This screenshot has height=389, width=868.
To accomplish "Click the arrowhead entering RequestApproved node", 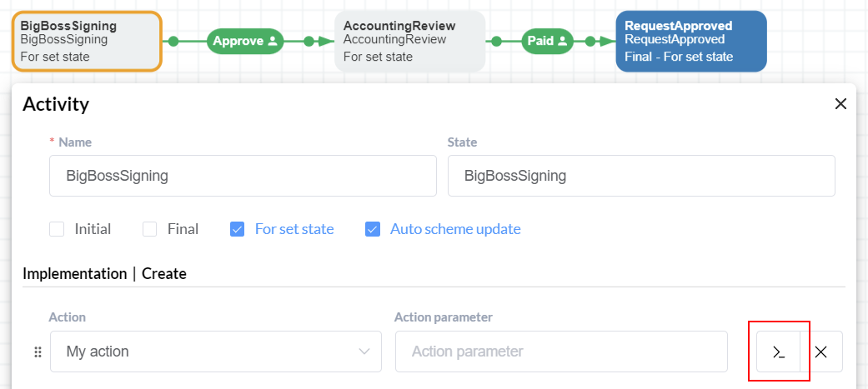I will pos(609,41).
